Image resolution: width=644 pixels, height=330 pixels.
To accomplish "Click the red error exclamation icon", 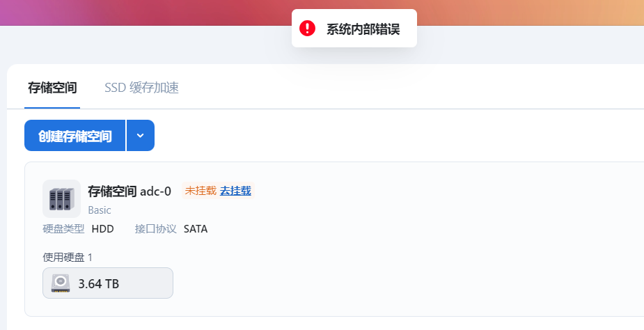I will (x=307, y=29).
